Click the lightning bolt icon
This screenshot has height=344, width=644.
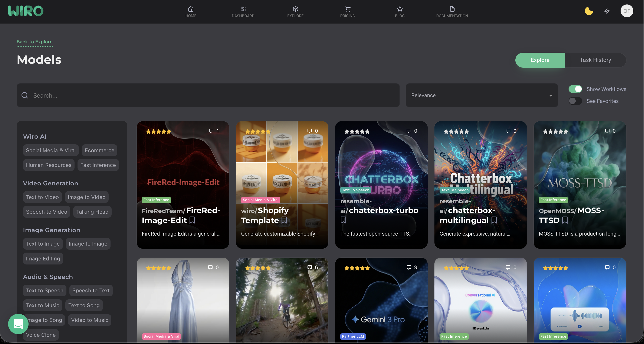[607, 11]
